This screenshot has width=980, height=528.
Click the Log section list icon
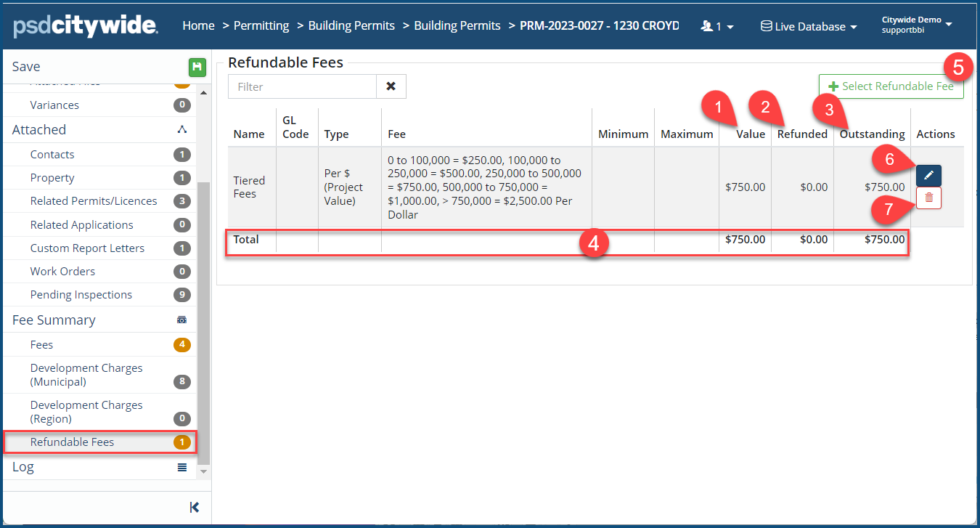[x=182, y=467]
